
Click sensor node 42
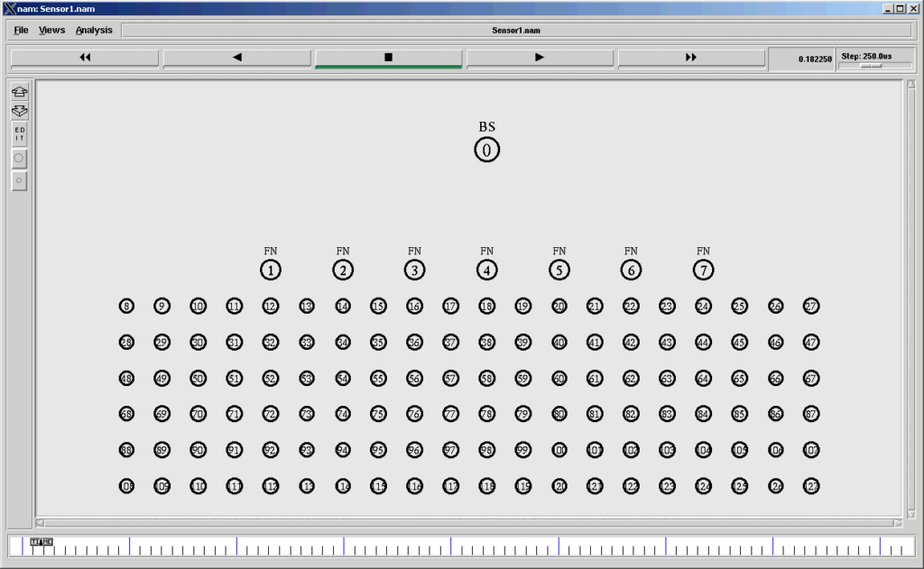(631, 343)
